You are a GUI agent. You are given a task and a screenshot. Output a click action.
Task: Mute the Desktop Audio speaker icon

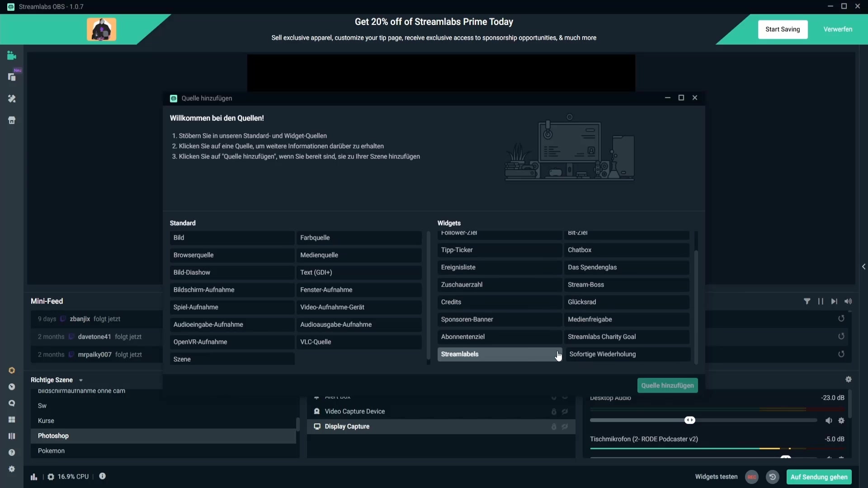[828, 421]
